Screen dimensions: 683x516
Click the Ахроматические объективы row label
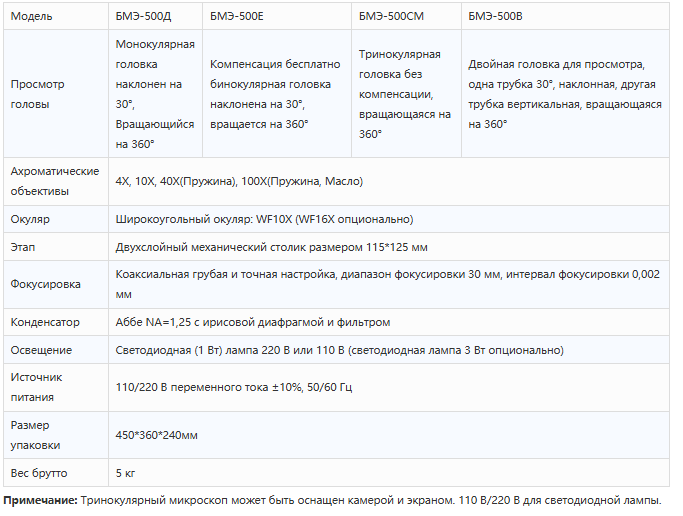56,181
